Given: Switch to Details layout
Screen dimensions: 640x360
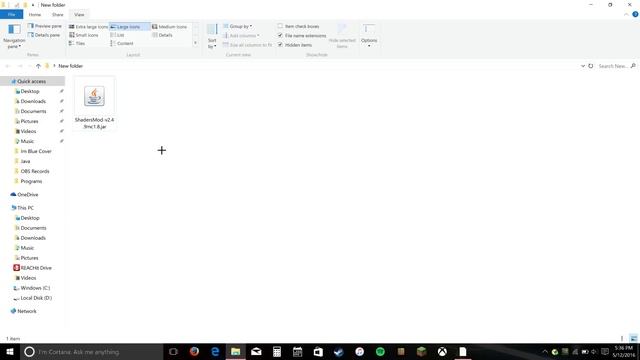Looking at the screenshot, I should coord(162,35).
